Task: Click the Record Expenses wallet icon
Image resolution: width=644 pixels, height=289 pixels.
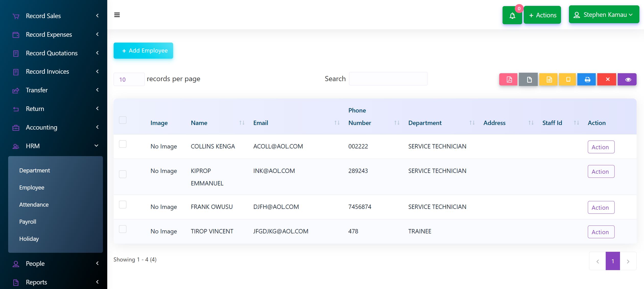Action: [16, 35]
